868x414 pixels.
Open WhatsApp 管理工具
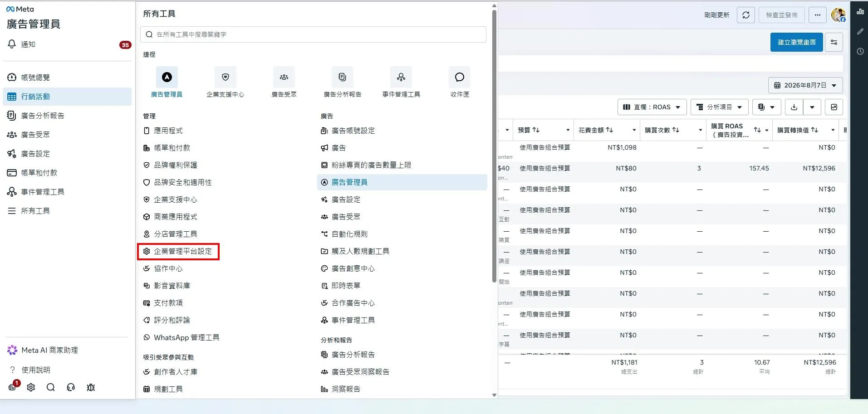click(181, 337)
